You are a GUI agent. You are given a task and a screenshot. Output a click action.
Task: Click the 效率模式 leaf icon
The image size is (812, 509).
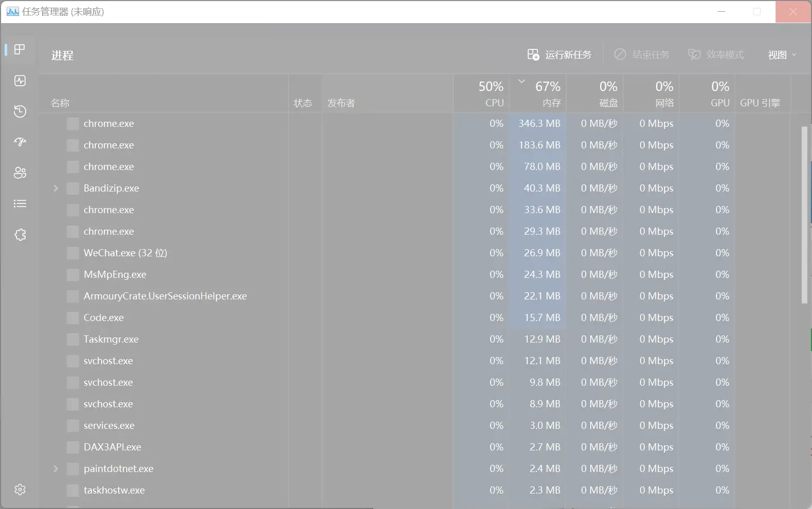click(694, 54)
